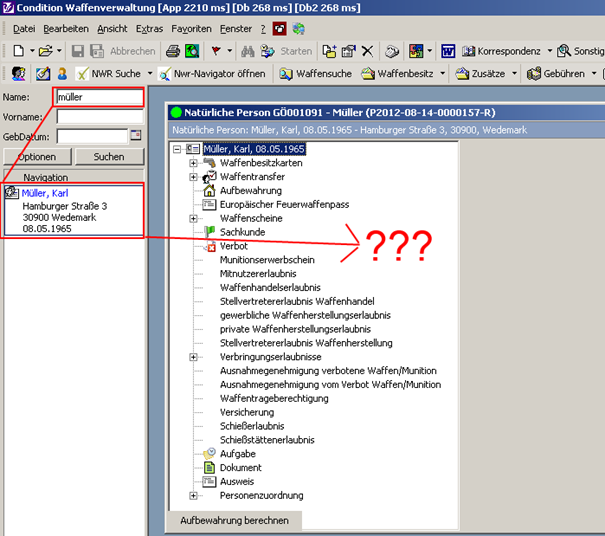The image size is (605, 536).
Task: Open the Waffenbesitz dropdown arrow
Action: point(443,74)
